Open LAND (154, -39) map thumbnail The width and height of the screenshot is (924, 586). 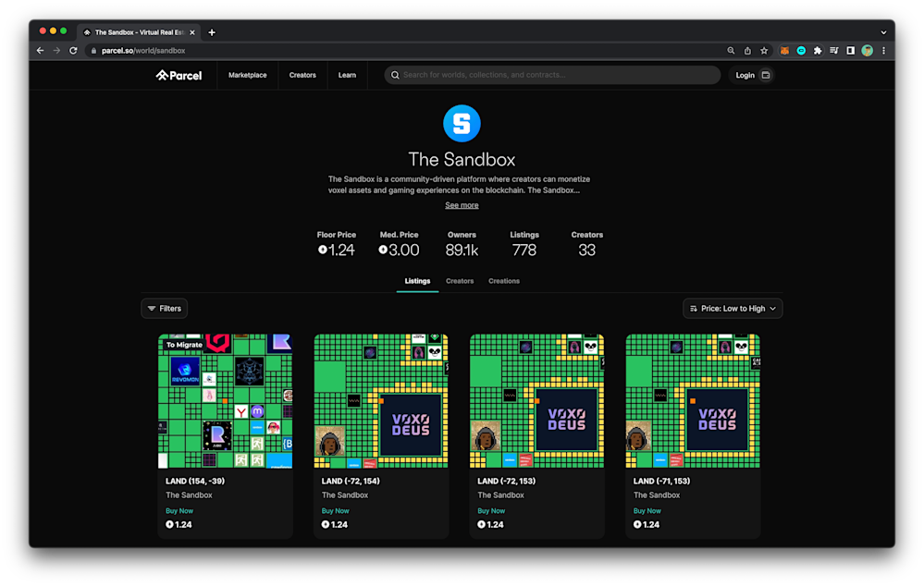click(x=225, y=401)
